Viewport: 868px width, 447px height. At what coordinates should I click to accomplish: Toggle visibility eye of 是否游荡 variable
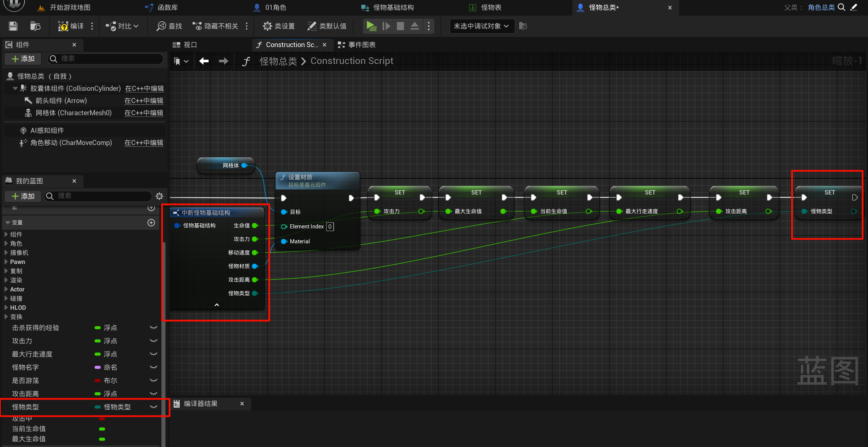154,381
